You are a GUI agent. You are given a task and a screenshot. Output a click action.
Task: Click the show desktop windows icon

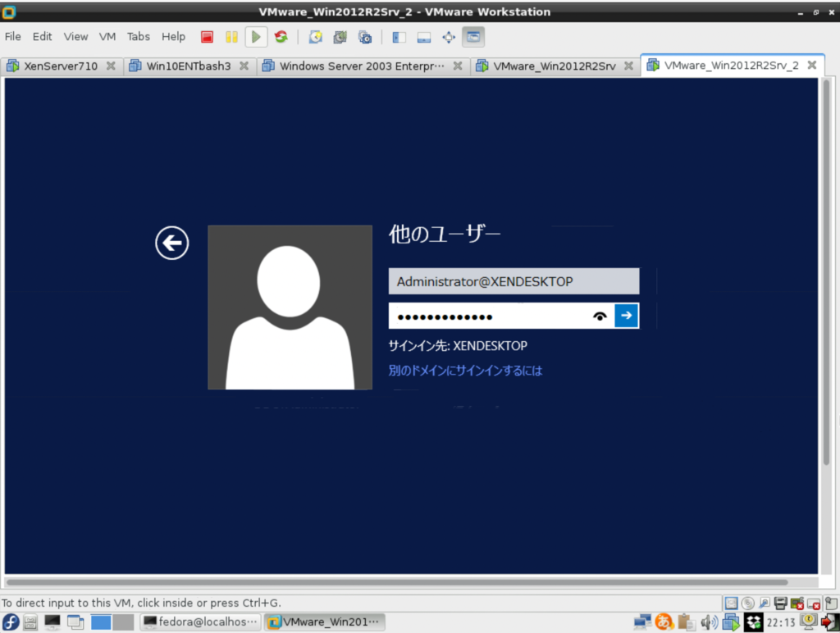pyautogui.click(x=75, y=622)
